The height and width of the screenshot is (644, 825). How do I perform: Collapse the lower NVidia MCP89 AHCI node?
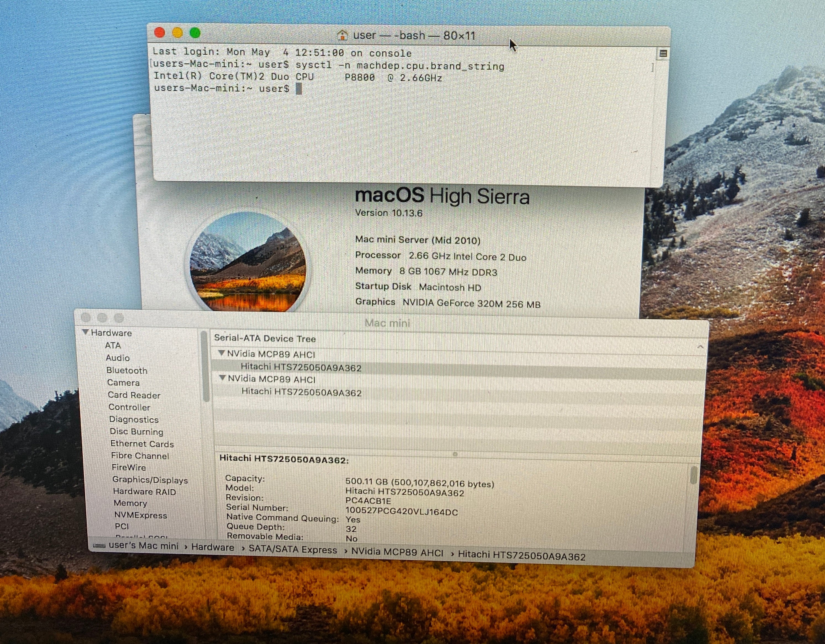coord(222,378)
